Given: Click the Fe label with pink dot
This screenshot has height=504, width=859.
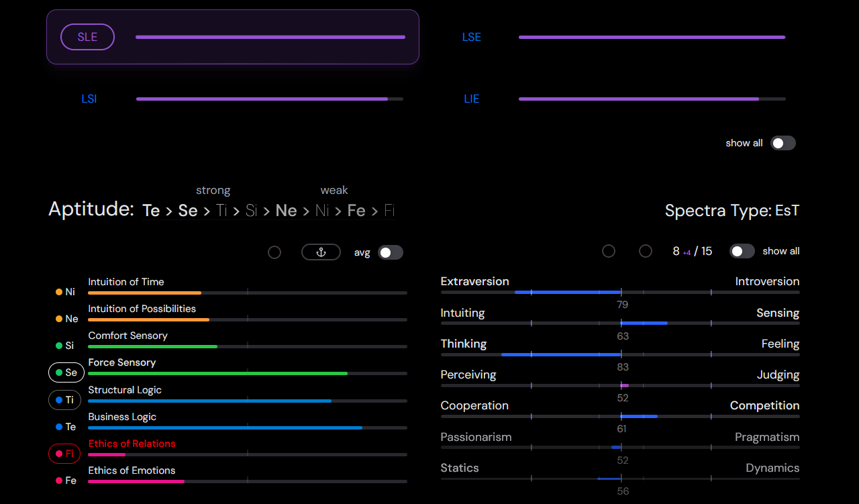Looking at the screenshot, I should pyautogui.click(x=66, y=481).
